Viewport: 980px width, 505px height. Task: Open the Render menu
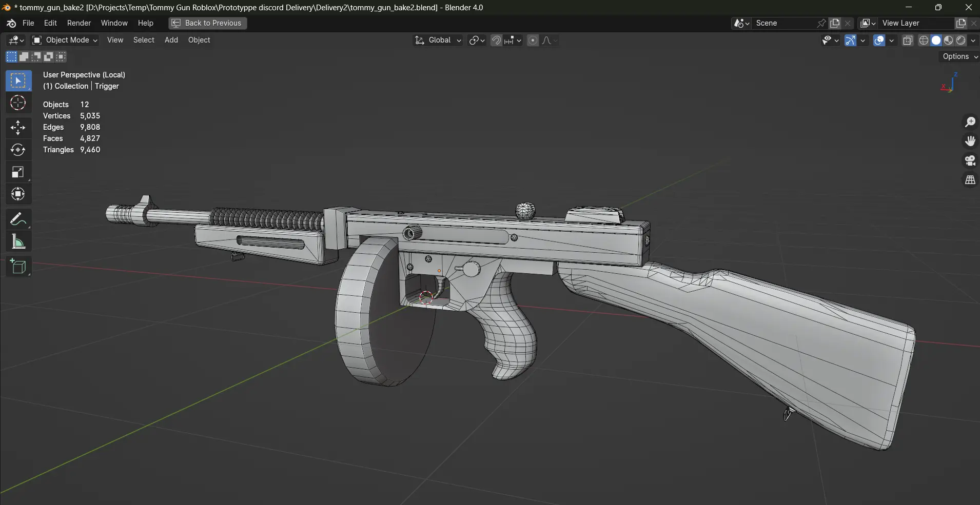tap(79, 23)
